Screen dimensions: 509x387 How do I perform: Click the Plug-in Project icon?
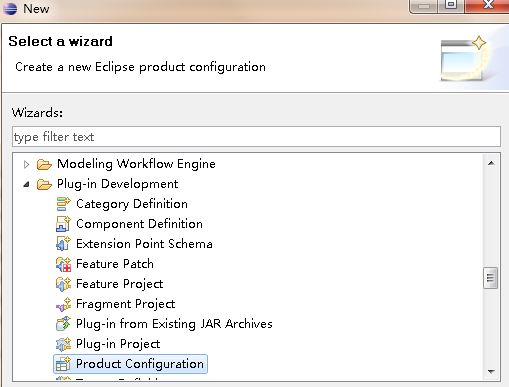tap(63, 344)
